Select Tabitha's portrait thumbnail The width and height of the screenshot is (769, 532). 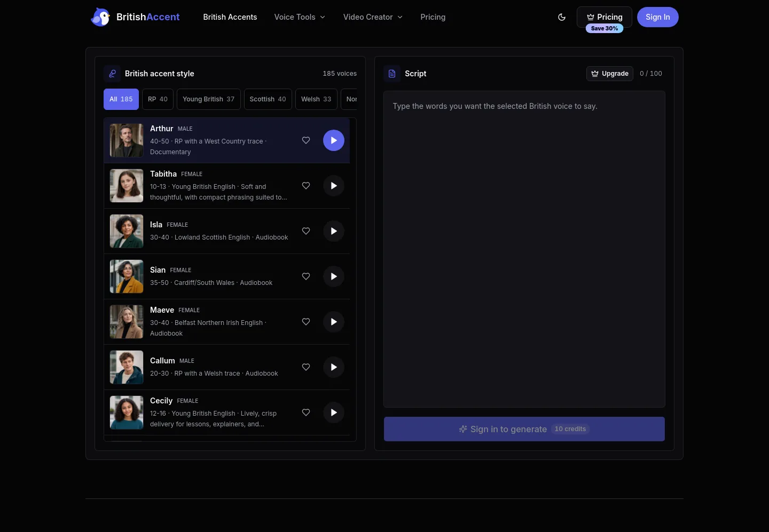127,186
